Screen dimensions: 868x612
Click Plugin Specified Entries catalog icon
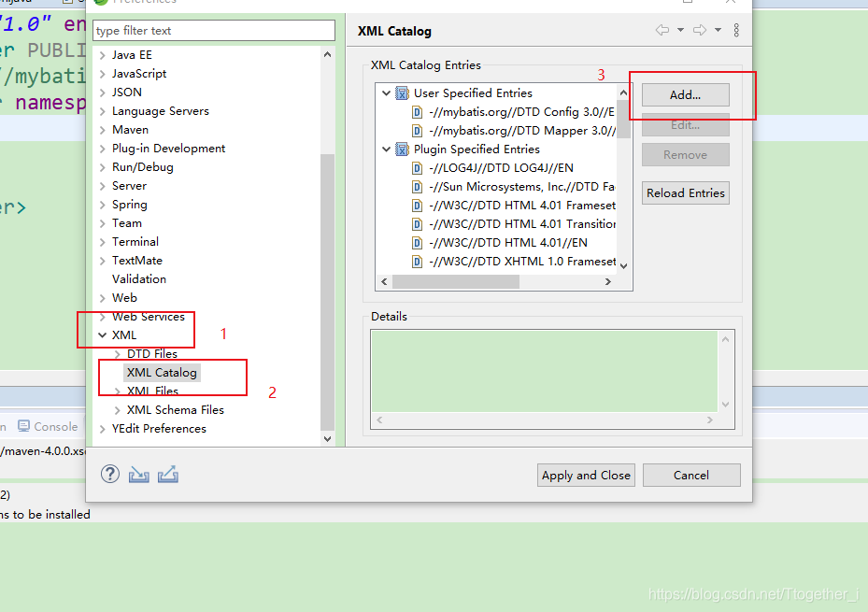[x=402, y=149]
